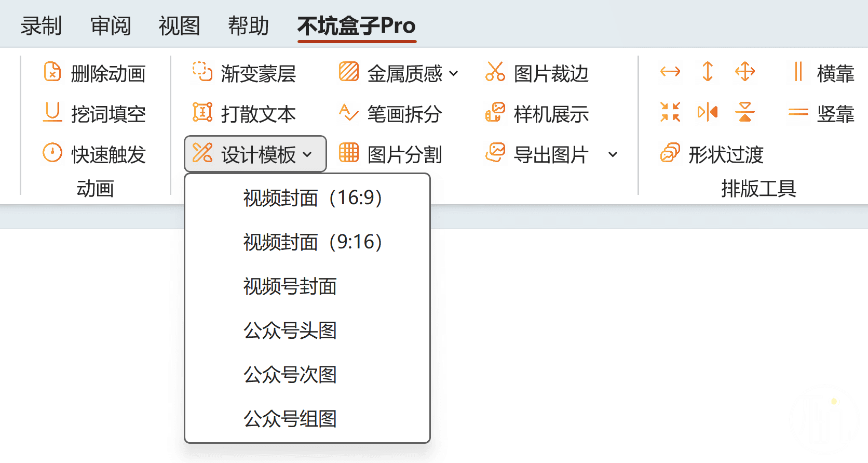Screen dimensions: 868x463
Task: Click the 金属质感 hatched icon
Action: coord(349,72)
